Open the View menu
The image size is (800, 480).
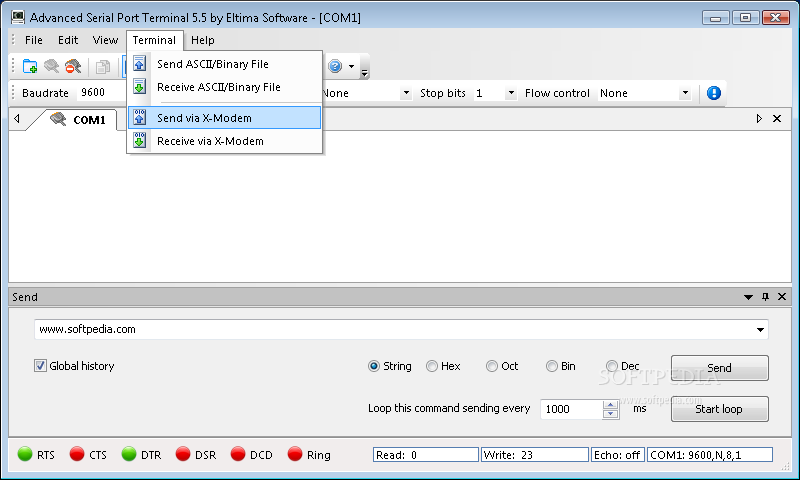(x=105, y=40)
